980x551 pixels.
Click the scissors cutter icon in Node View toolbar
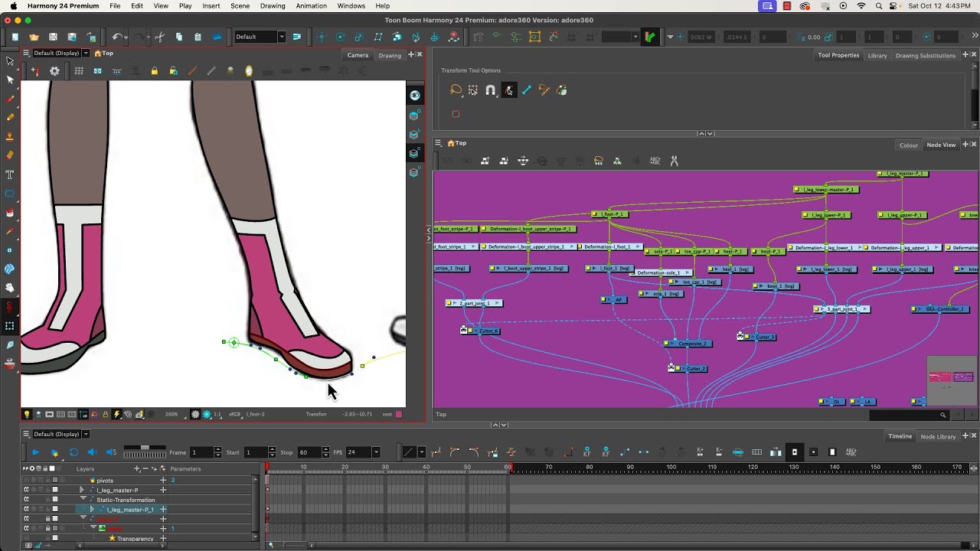tap(675, 161)
